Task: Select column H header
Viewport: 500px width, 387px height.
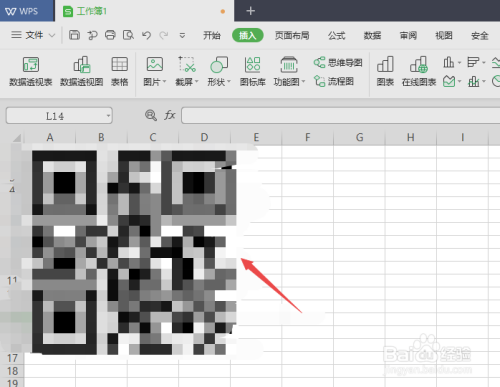Action: pos(411,137)
